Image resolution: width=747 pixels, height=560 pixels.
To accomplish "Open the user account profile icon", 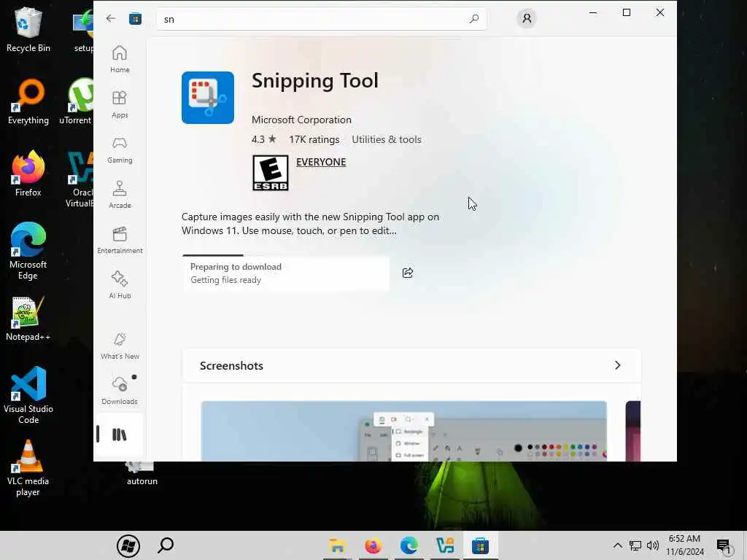I will (527, 18).
